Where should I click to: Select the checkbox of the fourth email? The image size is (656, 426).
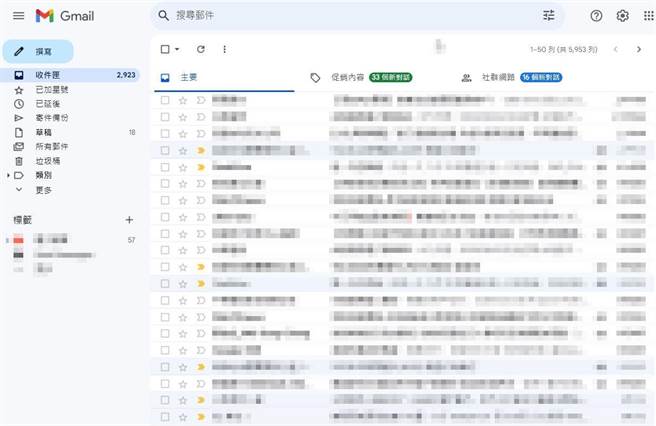[165, 150]
